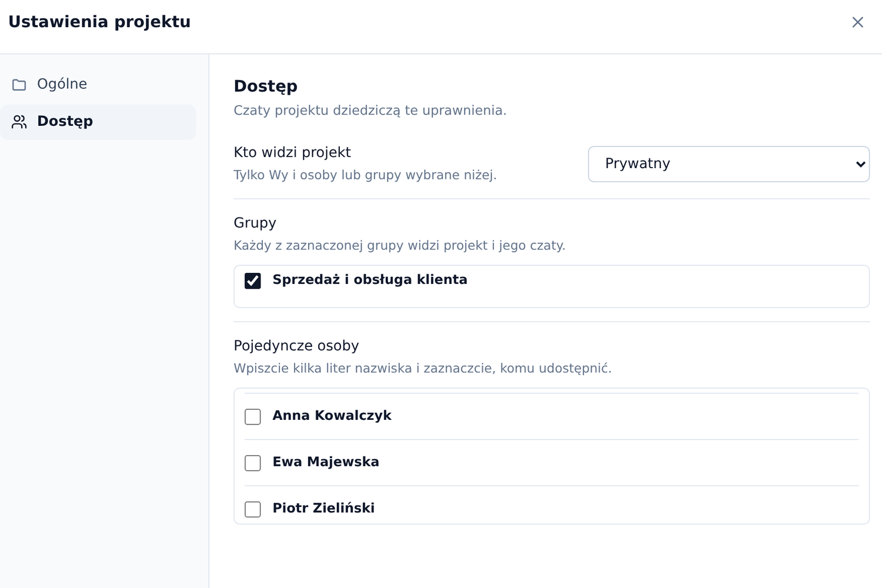Screen dimensions: 882x588
Task: Check the box for Anna Kowalczyk
Action: point(253,416)
